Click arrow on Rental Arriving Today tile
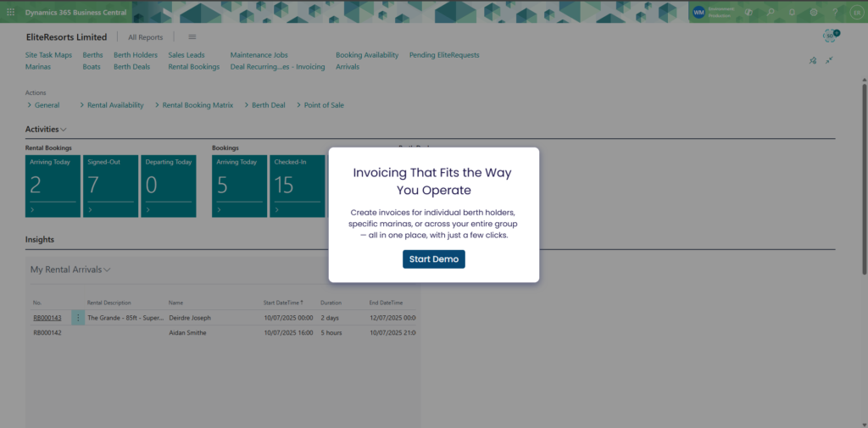This screenshot has height=428, width=868. (32, 210)
